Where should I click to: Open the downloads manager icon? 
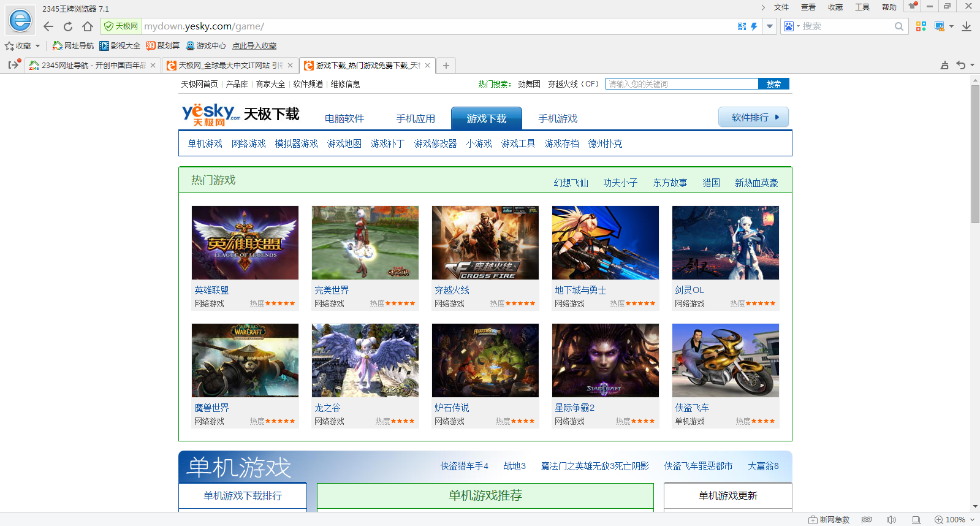(x=967, y=26)
